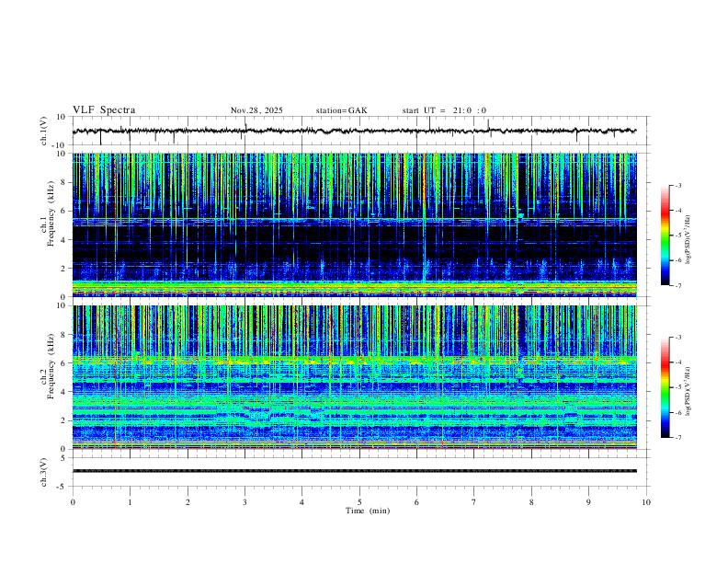Click time axis tick label "1"

130,502
